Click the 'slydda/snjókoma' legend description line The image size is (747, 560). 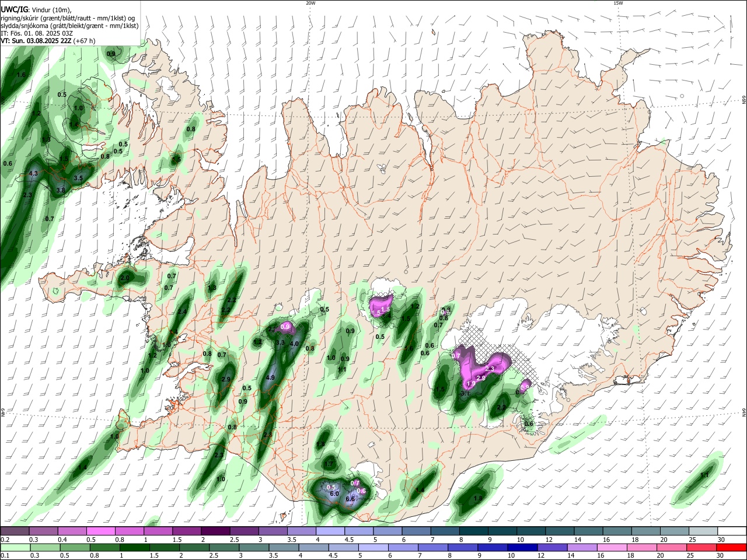69,26
